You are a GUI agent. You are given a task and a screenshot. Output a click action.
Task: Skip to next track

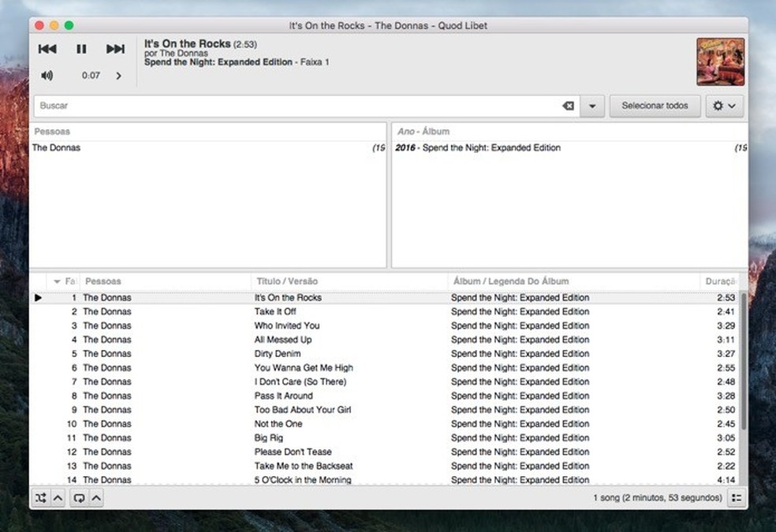[115, 48]
